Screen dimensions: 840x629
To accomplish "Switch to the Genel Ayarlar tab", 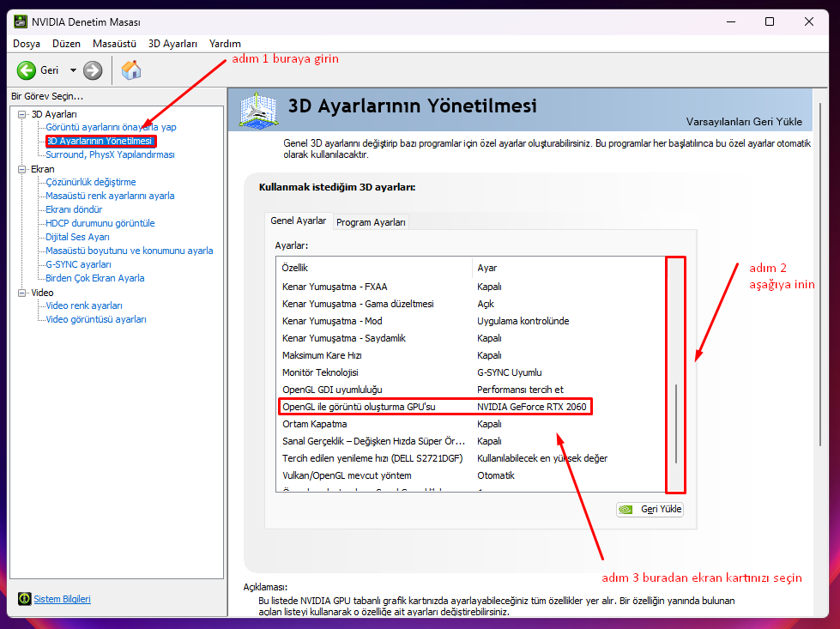I will 299,221.
